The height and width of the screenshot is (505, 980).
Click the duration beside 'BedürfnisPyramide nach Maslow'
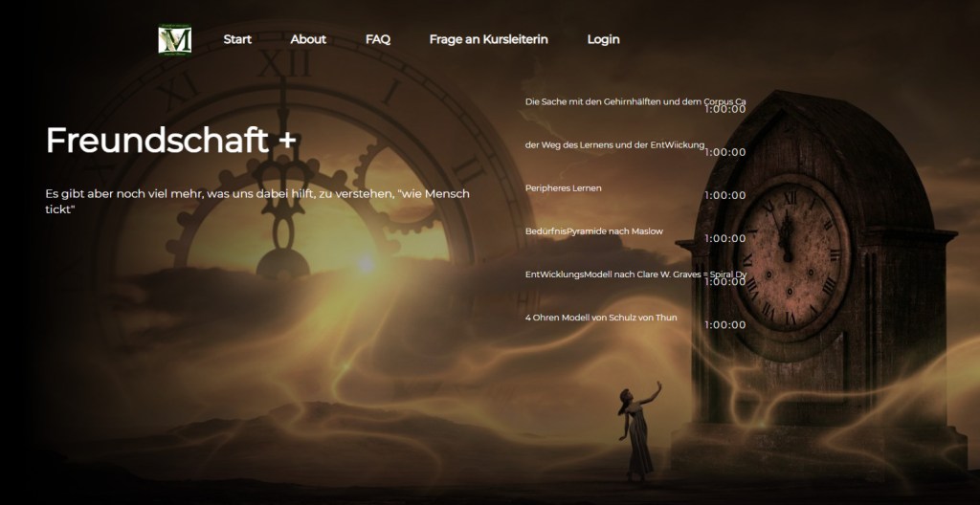pyautogui.click(x=724, y=238)
